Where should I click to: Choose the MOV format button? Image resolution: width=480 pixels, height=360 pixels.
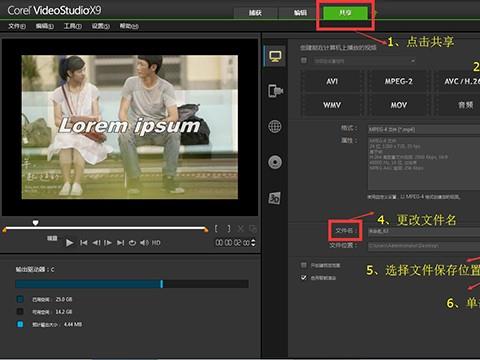coord(399,105)
